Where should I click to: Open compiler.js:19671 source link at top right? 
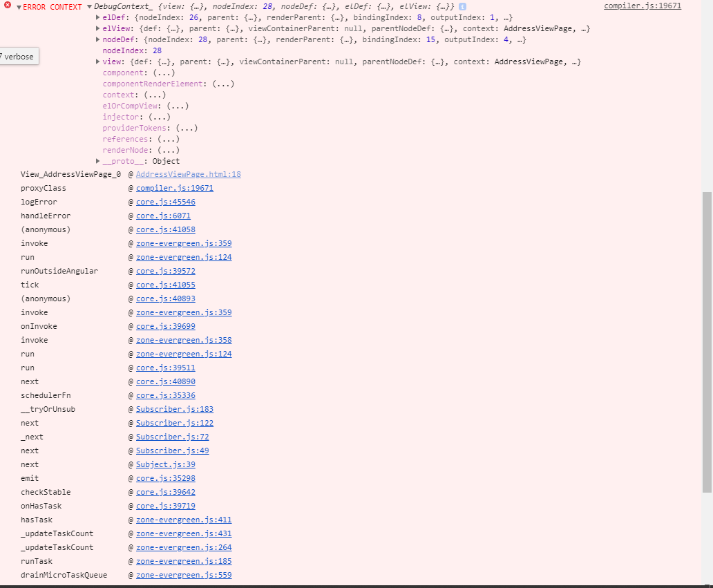coord(643,6)
